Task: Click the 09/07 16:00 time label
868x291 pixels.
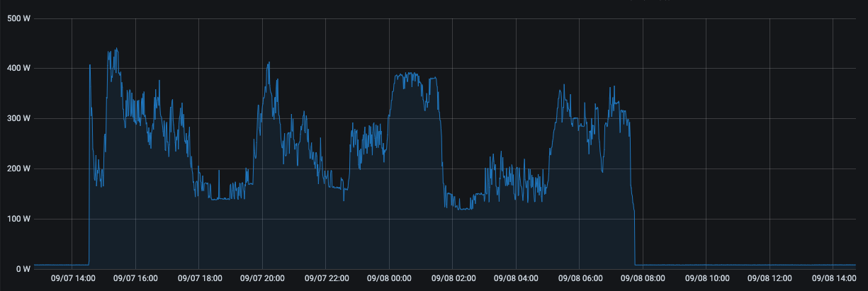Action: coord(135,278)
